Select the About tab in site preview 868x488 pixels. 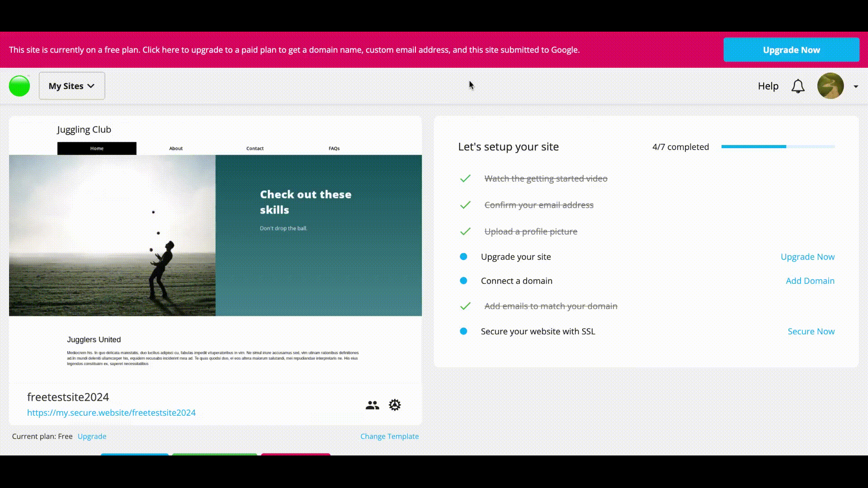tap(176, 148)
